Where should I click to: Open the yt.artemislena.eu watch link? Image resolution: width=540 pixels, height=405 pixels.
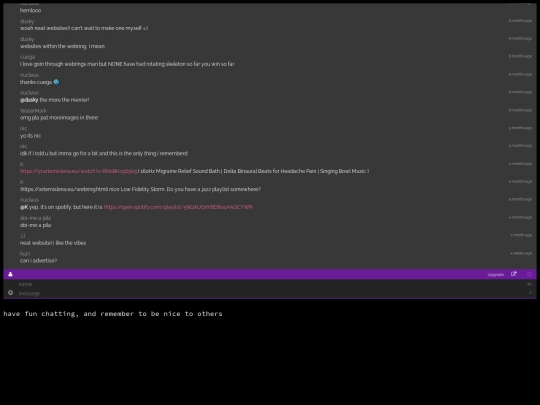(78, 171)
